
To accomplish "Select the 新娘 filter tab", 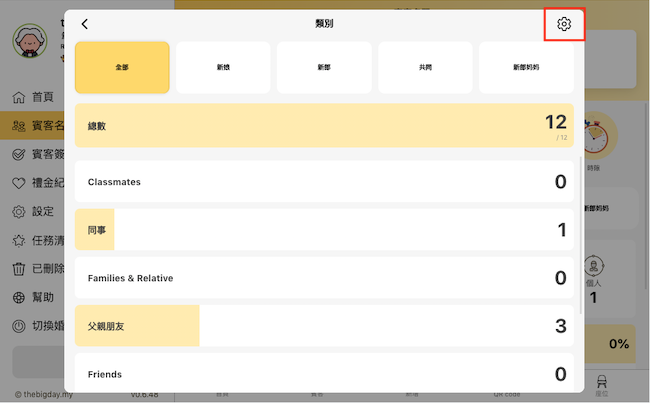I will click(223, 67).
